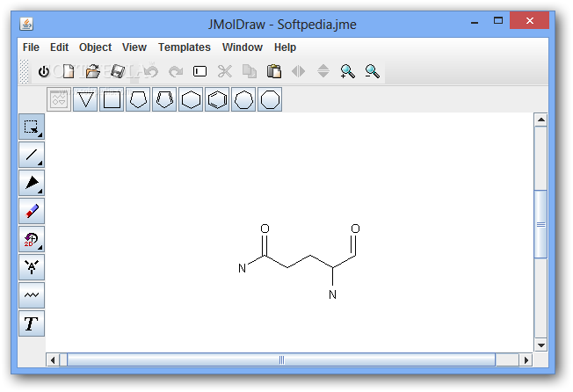The width and height of the screenshot is (573, 392).
Task: Open the View menu
Action: [134, 47]
